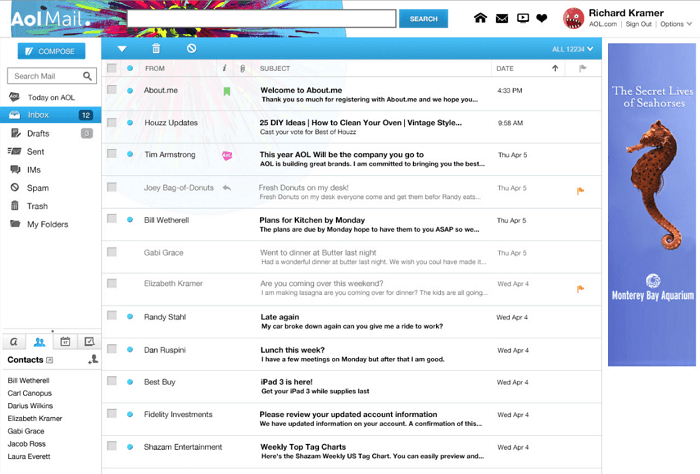
Task: Expand the Options menu under Richard Kramer
Action: 673,24
